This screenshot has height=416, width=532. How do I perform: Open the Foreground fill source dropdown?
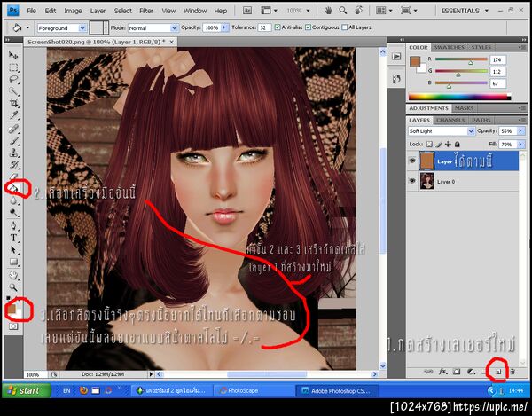pos(82,27)
